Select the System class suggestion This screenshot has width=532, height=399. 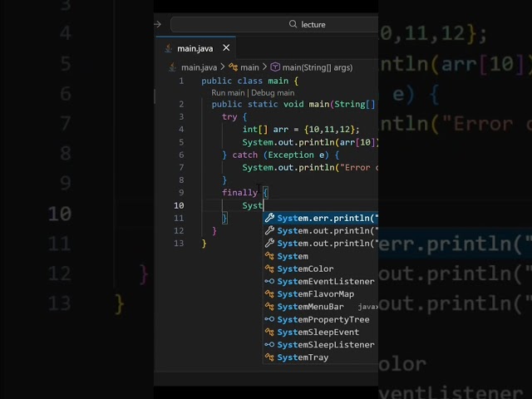[321, 256]
